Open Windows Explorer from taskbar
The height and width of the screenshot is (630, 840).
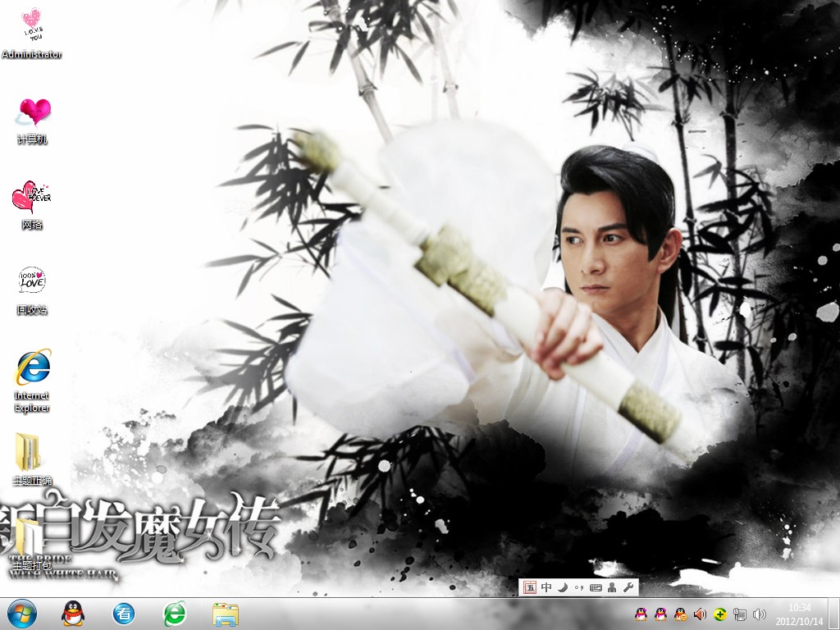click(x=226, y=614)
